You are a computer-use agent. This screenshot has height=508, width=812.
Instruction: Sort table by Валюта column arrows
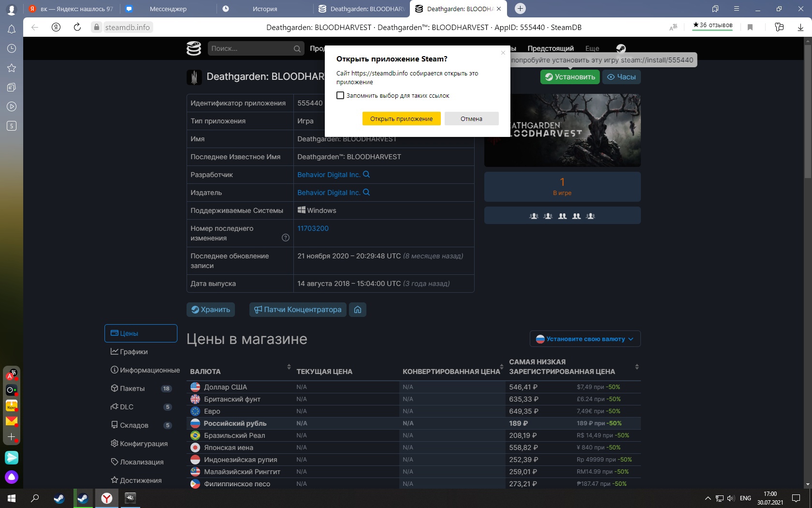289,367
